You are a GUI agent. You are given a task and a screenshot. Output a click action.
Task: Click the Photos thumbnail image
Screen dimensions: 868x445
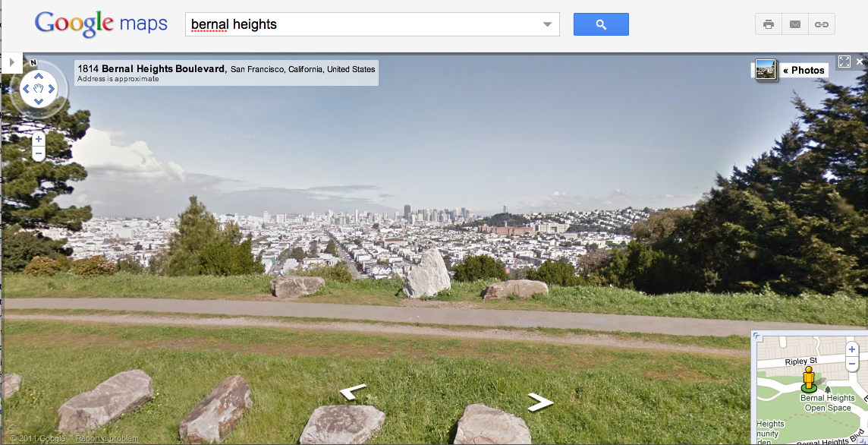(766, 70)
